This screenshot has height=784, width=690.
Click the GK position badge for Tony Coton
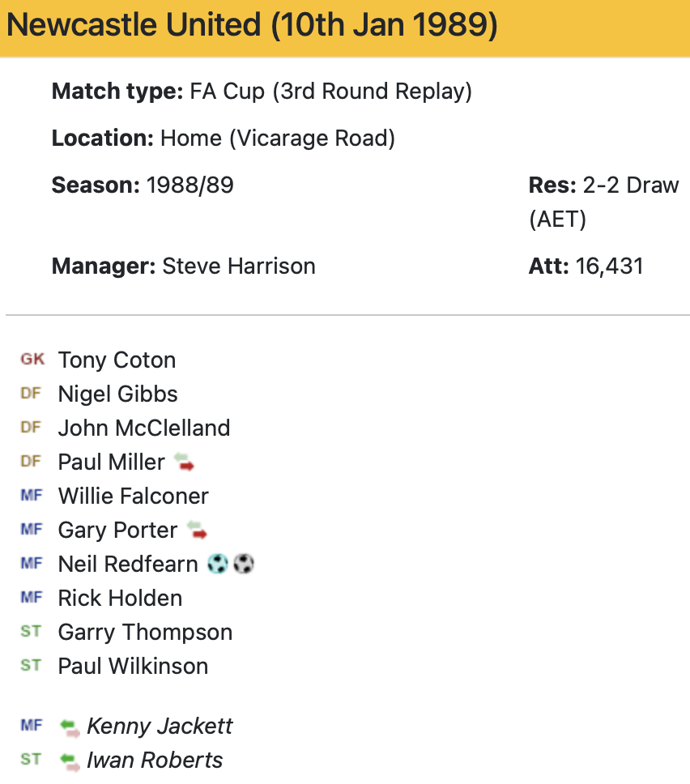pos(32,360)
